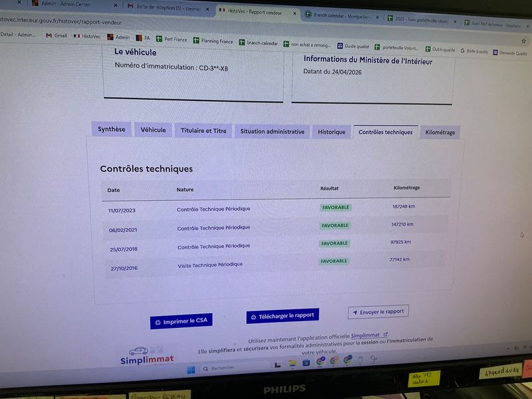Open the branch calendar bookmark

(258, 43)
